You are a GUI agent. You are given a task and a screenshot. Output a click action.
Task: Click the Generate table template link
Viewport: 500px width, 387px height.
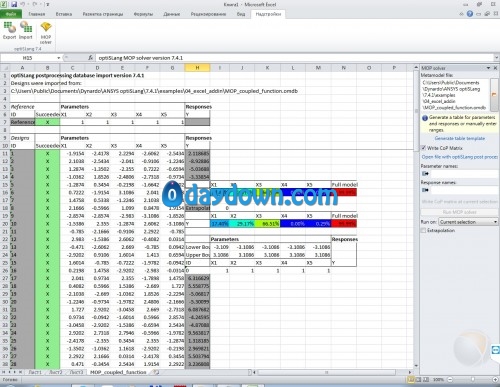click(x=460, y=138)
